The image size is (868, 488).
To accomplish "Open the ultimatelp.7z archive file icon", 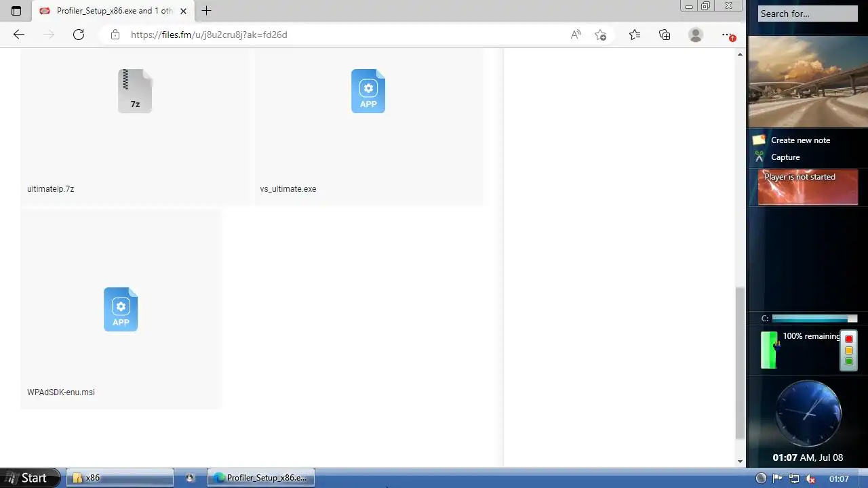I will tap(135, 91).
